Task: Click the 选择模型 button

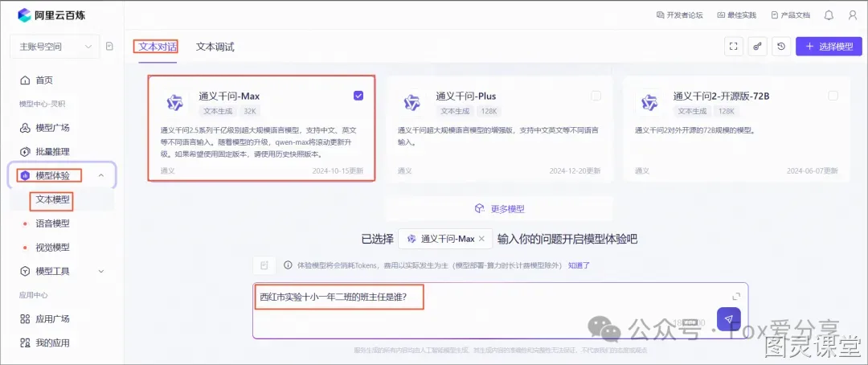Action: click(829, 47)
